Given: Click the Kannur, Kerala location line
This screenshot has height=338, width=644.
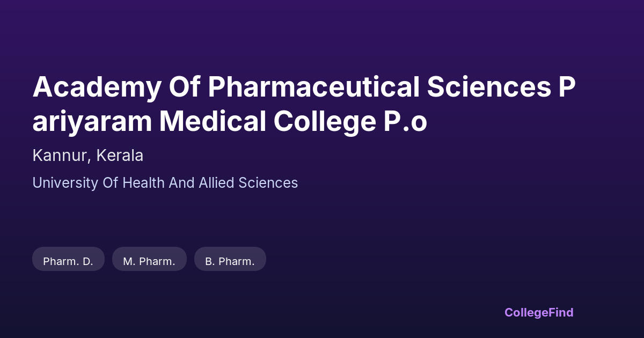Looking at the screenshot, I should [x=87, y=156].
